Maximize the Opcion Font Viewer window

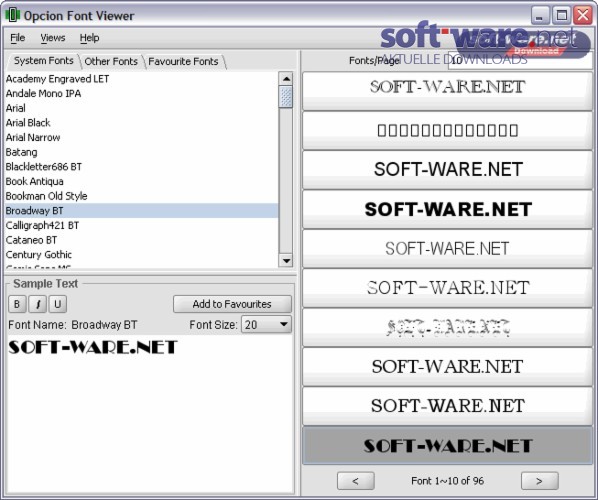(561, 16)
